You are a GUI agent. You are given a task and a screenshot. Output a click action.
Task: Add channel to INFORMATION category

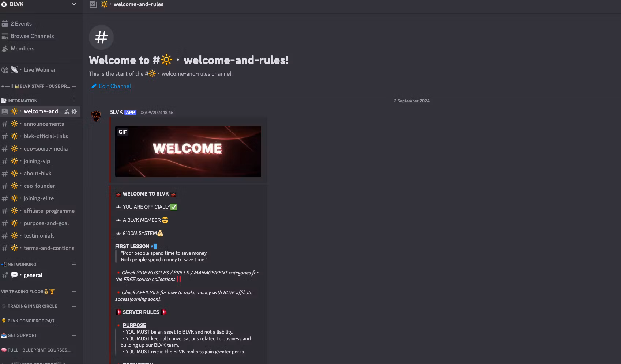click(74, 101)
